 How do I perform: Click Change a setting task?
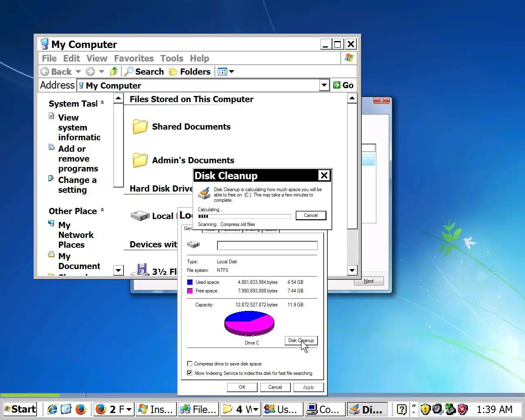[x=77, y=185]
